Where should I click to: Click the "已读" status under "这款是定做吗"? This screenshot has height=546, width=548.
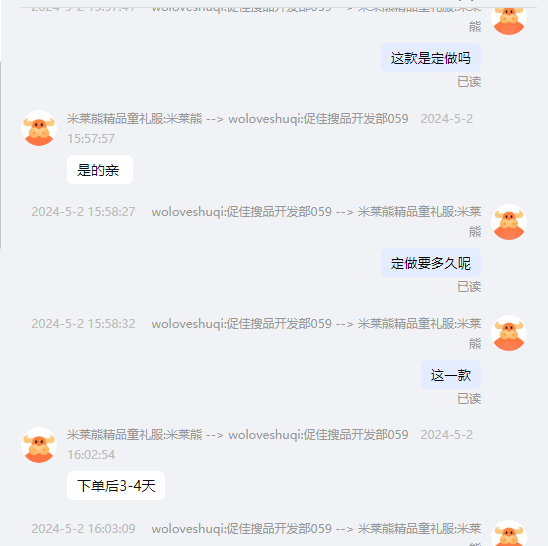(469, 82)
